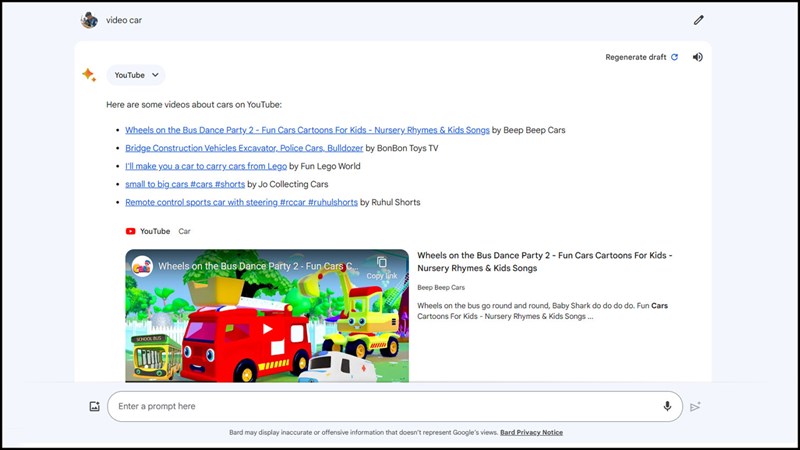Viewport: 800px width, 450px height.
Task: Click the channel logo on video thumbnail
Action: point(142,266)
